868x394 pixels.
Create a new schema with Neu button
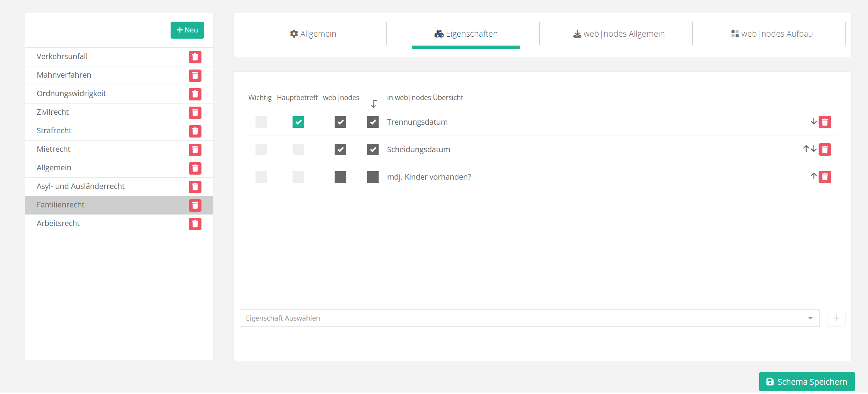(x=187, y=30)
